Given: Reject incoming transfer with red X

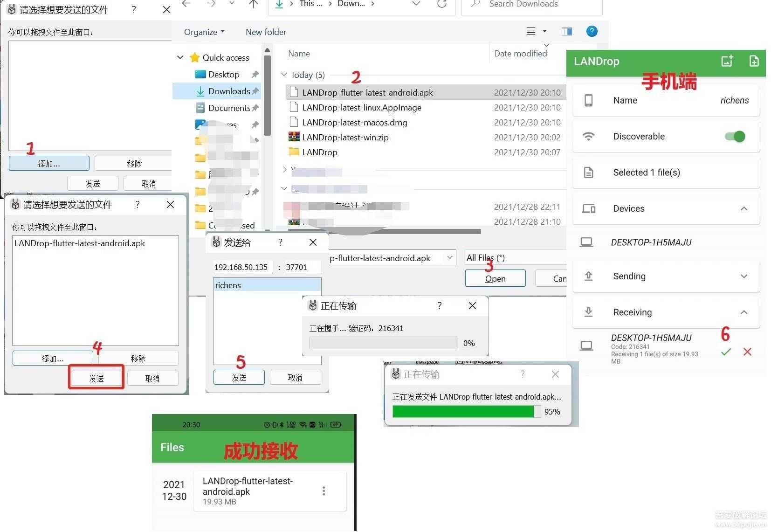Looking at the screenshot, I should pos(747,352).
